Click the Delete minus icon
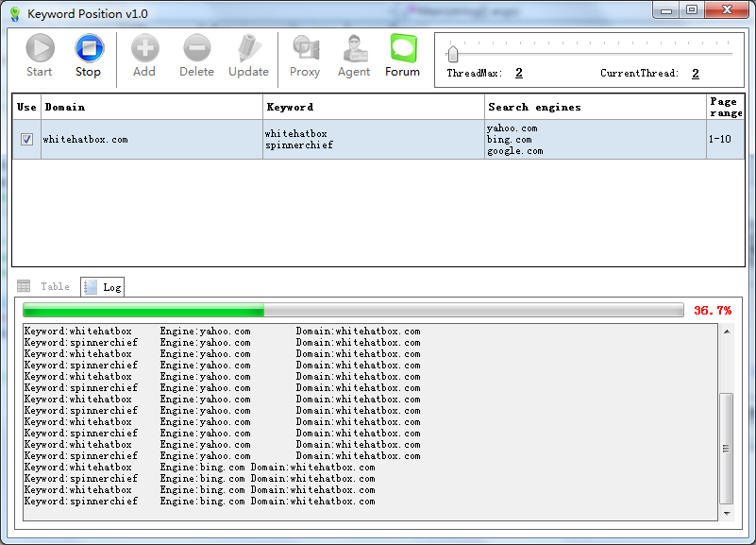 click(196, 49)
